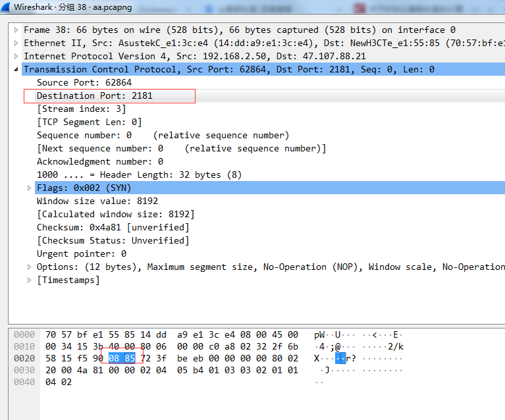Select the '[Calculated window size: 8192]' line
This screenshot has width=505, height=420.
point(116,214)
